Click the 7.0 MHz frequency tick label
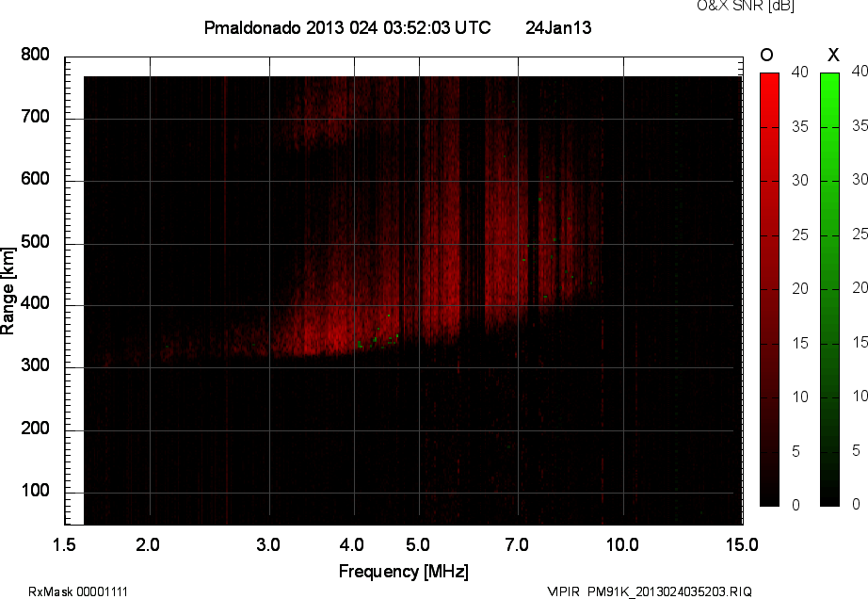The height and width of the screenshot is (599, 868). coord(517,544)
